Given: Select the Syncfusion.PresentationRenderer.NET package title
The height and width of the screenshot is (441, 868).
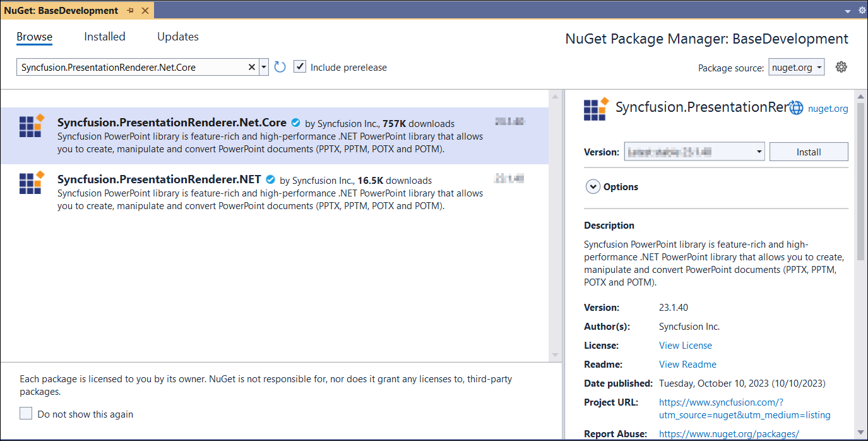Looking at the screenshot, I should (x=159, y=179).
